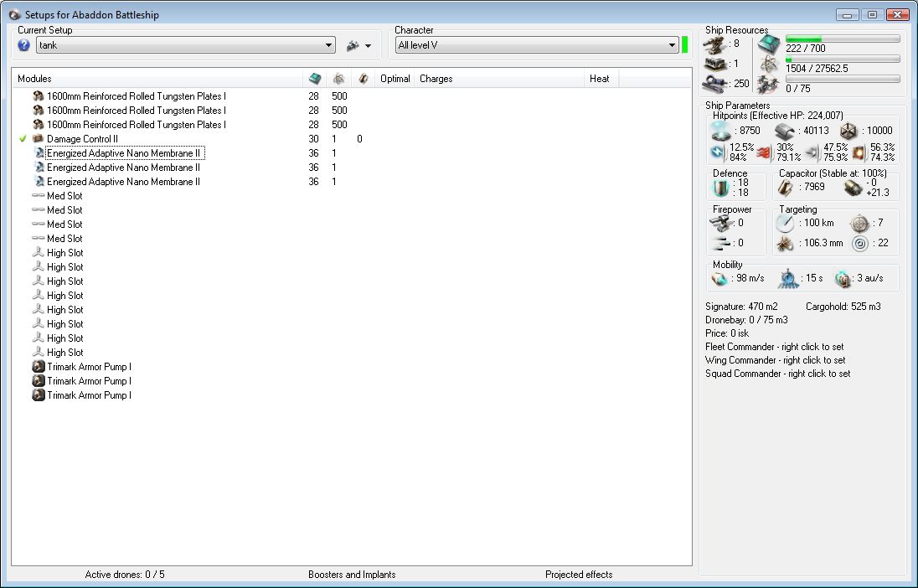Screen dimensions: 918x588
Task: Toggle the Damage Control II active checkmark
Action: coord(23,139)
